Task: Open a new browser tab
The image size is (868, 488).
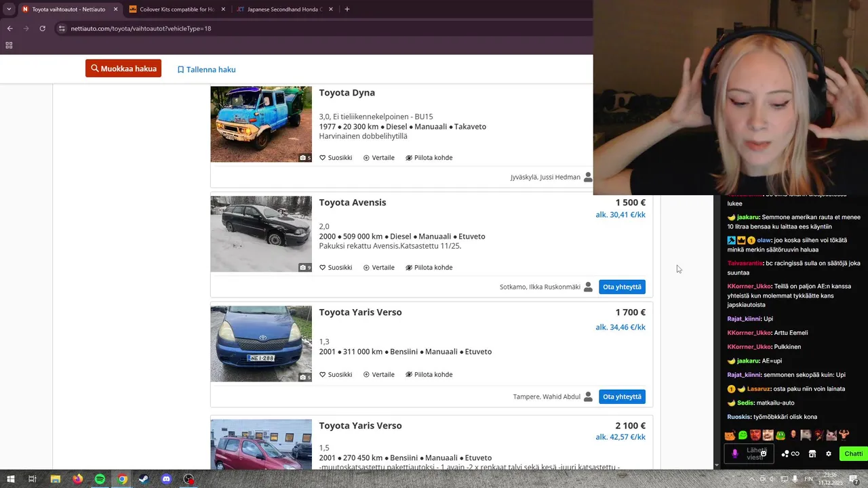Action: [x=347, y=9]
